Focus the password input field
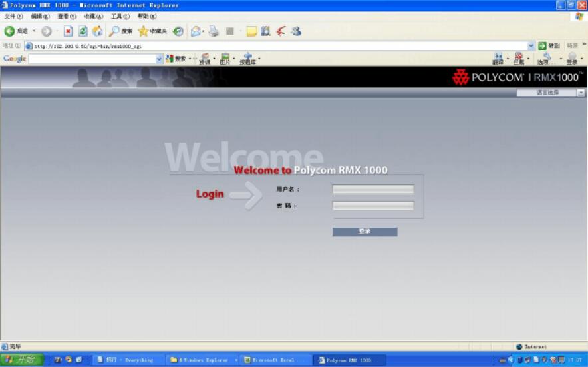 [x=373, y=206]
